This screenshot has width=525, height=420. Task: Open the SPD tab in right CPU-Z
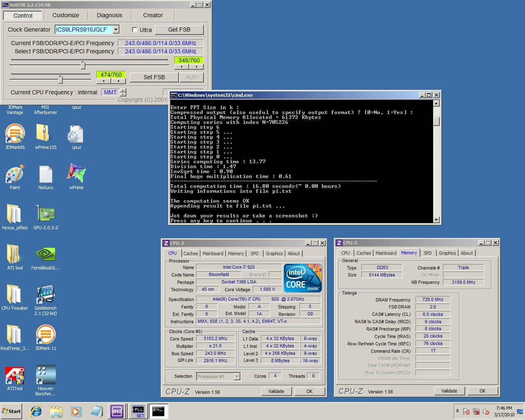tap(427, 253)
